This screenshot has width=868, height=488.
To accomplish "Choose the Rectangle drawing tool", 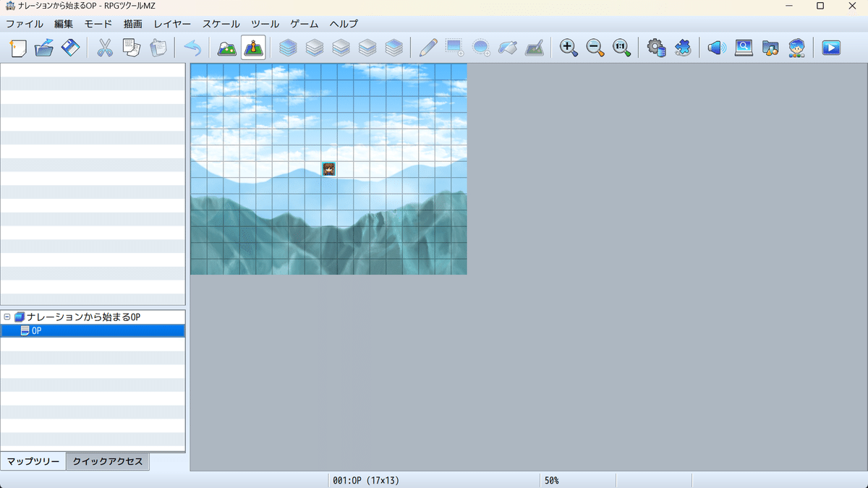I will tap(455, 48).
